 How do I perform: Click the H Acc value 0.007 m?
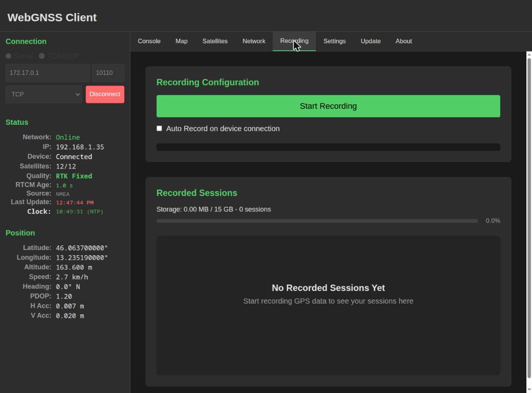[70, 306]
